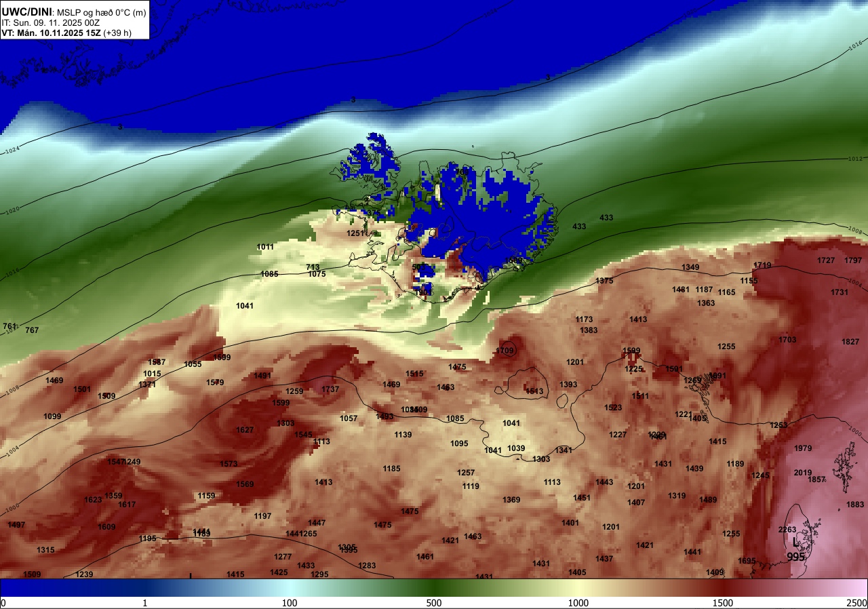Click the 1039 height value
Image resolution: width=868 pixels, height=609 pixels.
point(516,448)
